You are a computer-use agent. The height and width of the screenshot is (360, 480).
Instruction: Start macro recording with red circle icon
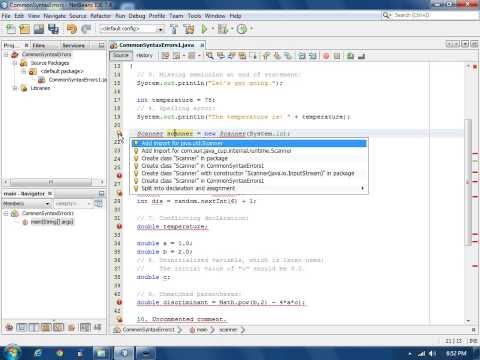click(x=326, y=56)
